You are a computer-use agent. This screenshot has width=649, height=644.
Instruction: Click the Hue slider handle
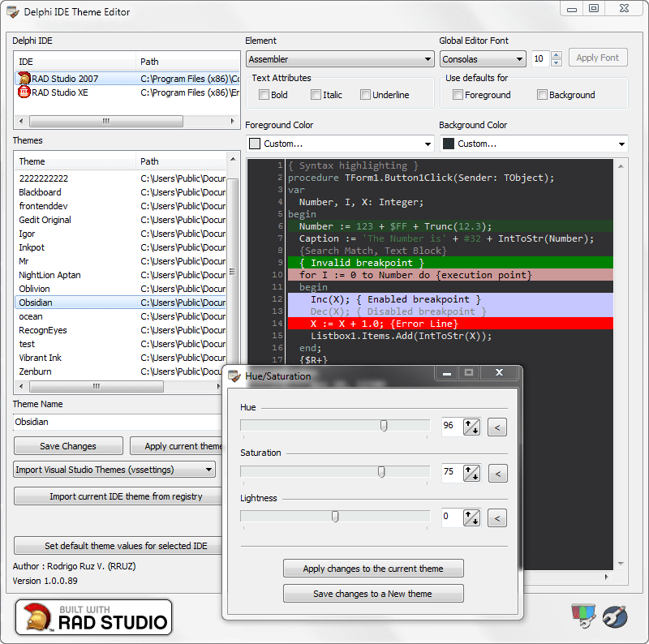(x=384, y=426)
